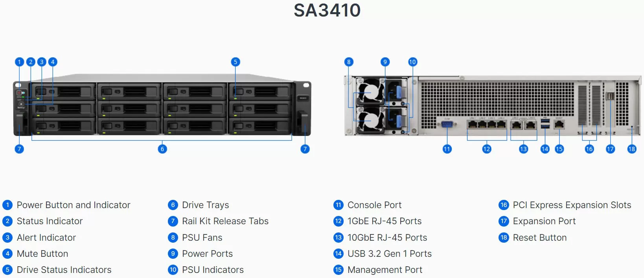Click callout marker 6 below drive trays
644x278 pixels.
coord(162,149)
